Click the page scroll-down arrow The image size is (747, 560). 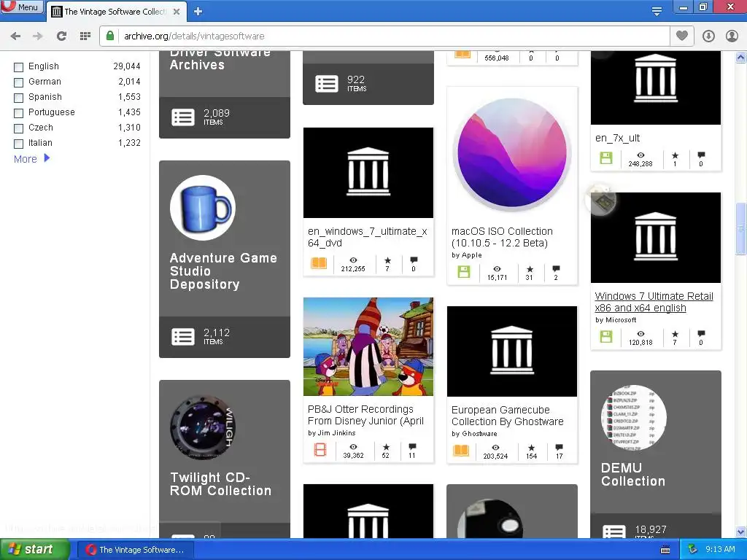pos(741,532)
